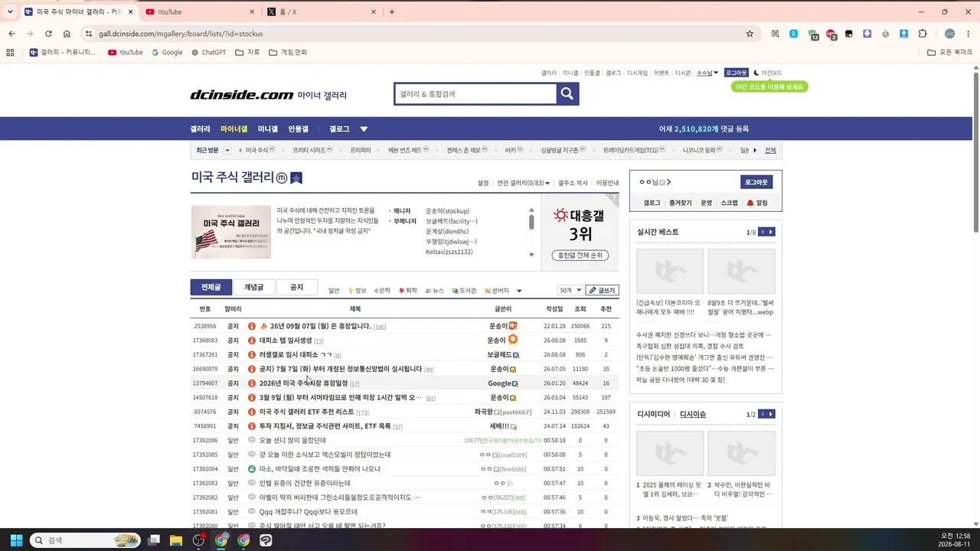Click the red extension icon with badge 2

831,34
